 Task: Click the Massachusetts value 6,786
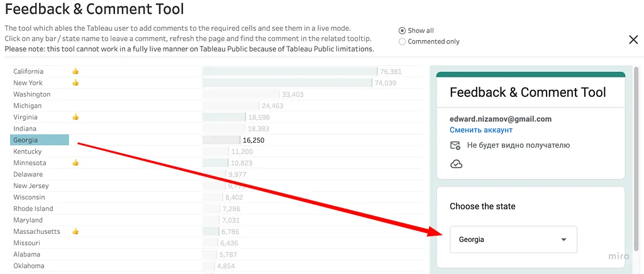(230, 231)
